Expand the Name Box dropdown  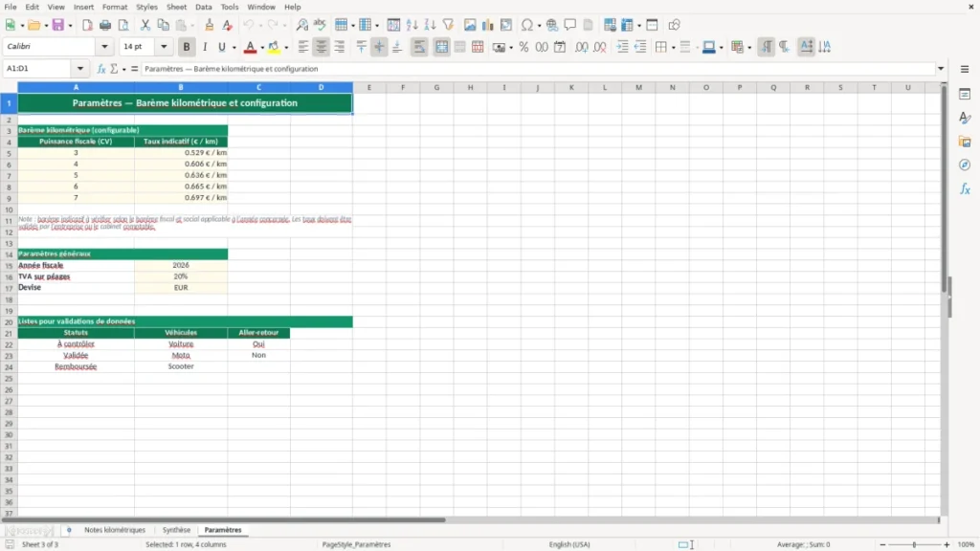(80, 69)
